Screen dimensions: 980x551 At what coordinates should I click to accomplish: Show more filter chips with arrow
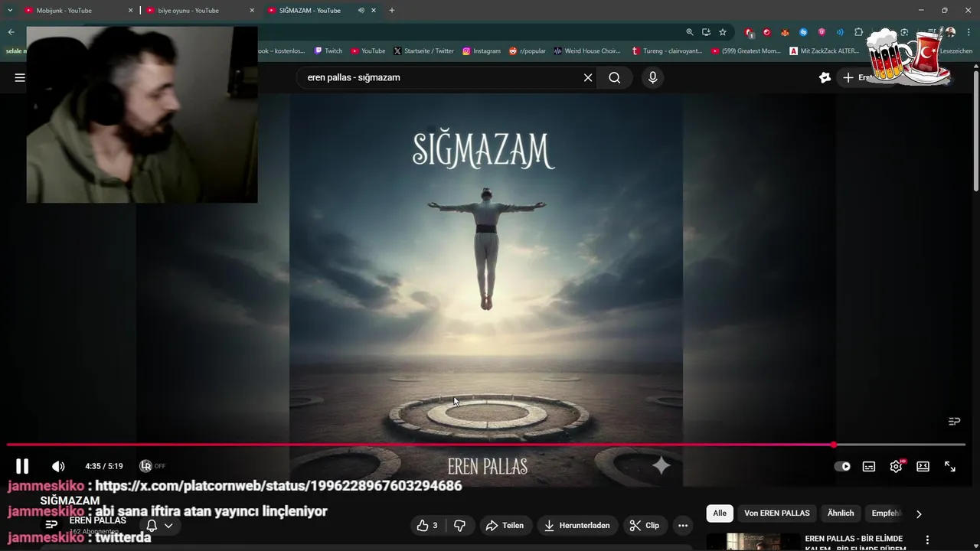[x=919, y=514]
